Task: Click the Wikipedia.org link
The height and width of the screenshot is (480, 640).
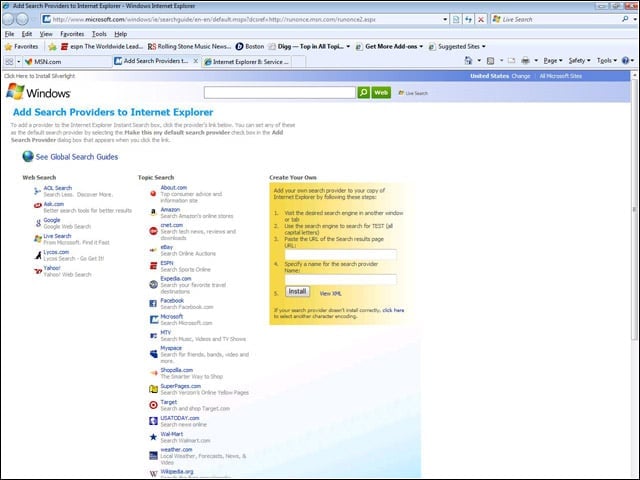Action: [x=177, y=471]
